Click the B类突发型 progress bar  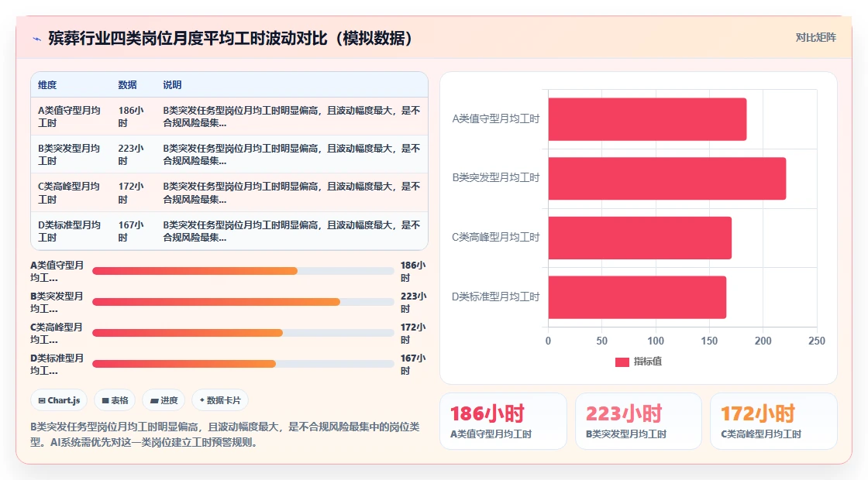point(243,302)
